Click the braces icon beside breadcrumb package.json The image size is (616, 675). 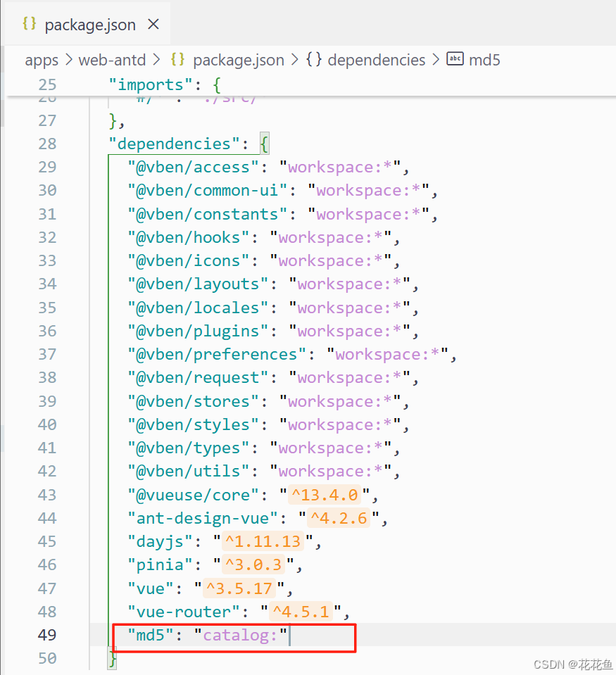(x=177, y=59)
